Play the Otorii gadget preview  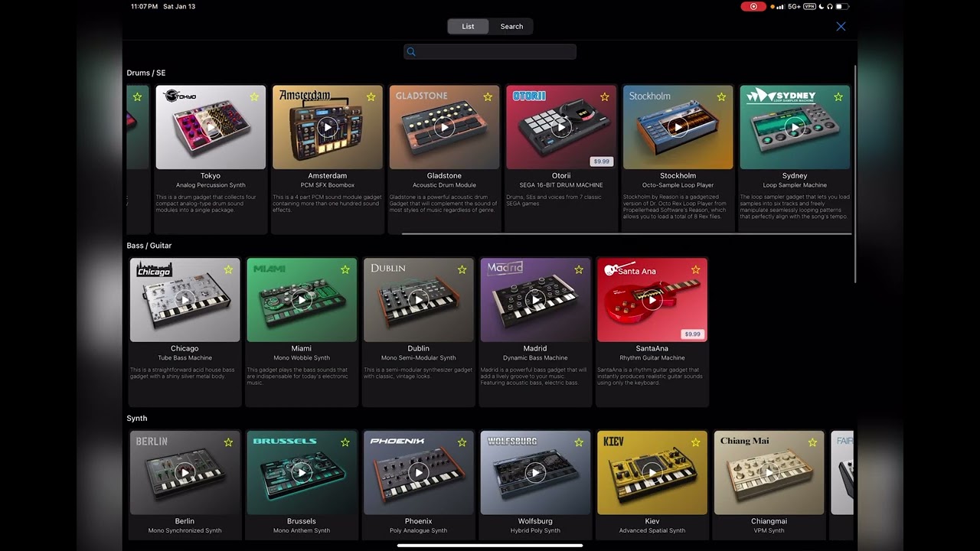pyautogui.click(x=561, y=128)
